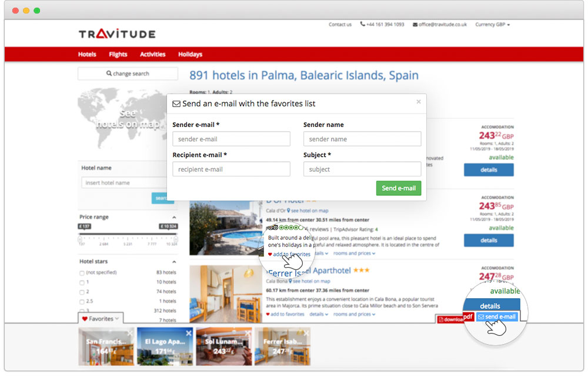Image resolution: width=588 pixels, height=380 pixels.
Task: Click the price range maximum slider handle
Action: click(176, 239)
